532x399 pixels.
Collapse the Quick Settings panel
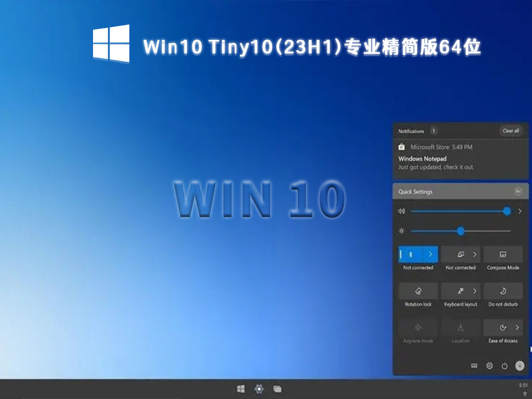point(518,191)
